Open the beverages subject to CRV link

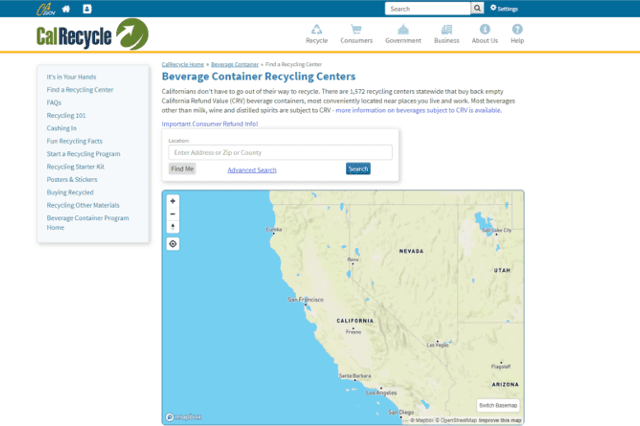tap(418, 110)
